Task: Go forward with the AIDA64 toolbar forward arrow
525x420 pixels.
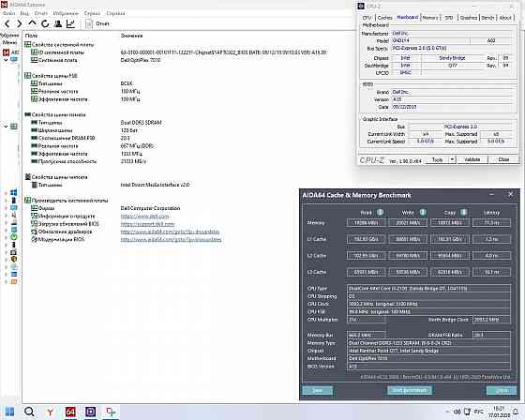Action: pos(19,23)
